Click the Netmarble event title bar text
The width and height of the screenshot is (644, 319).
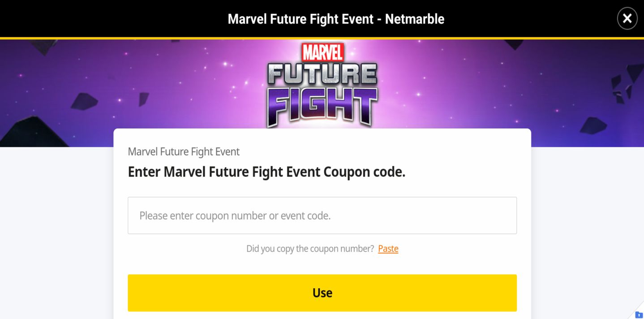(x=336, y=19)
